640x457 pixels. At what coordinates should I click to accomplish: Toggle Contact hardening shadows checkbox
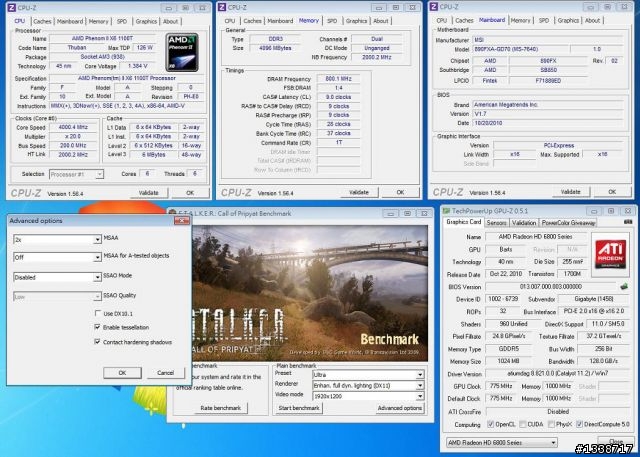(97, 341)
